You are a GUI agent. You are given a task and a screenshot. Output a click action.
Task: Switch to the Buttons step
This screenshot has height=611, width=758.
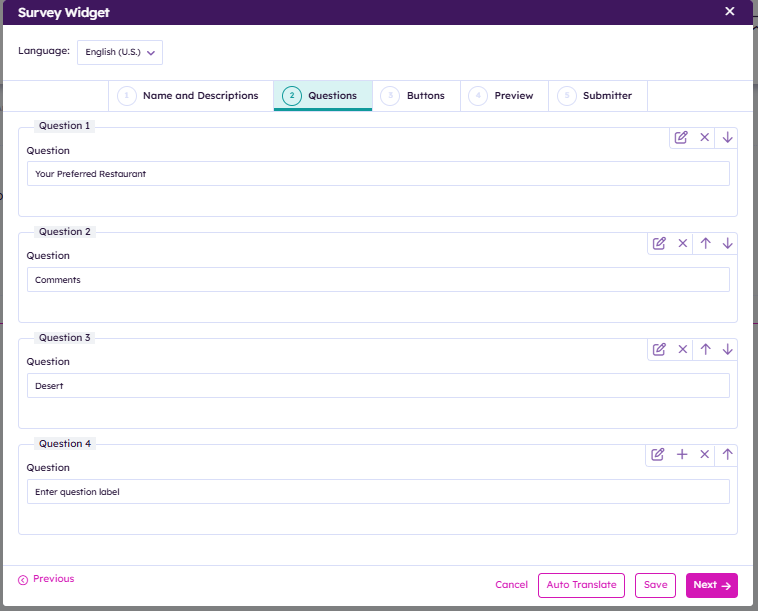click(x=416, y=96)
